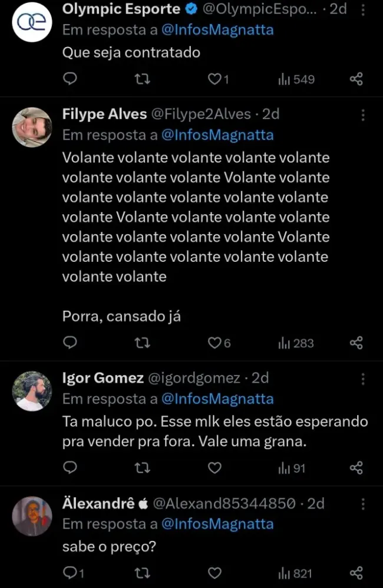
Task: Retweet the 'sabe o preço?' tweet
Action: 141,572
